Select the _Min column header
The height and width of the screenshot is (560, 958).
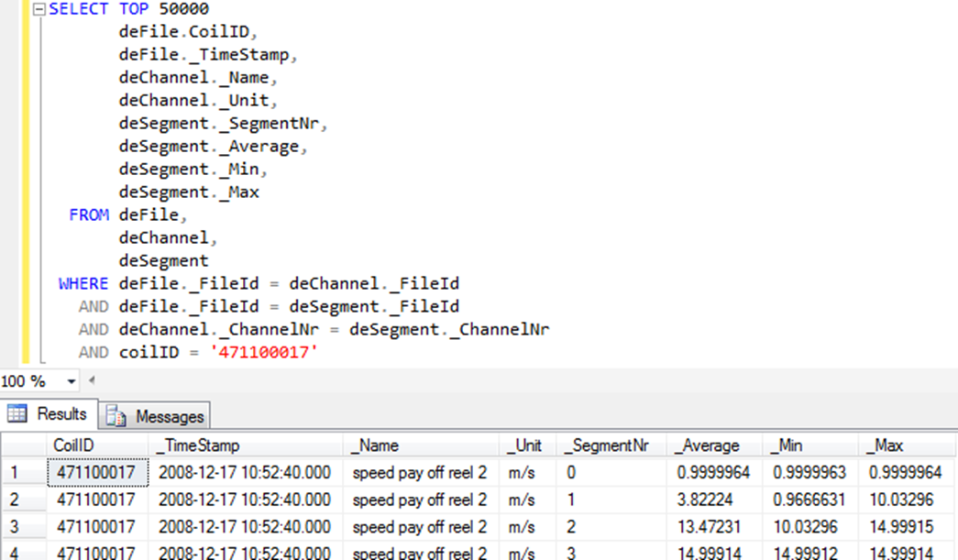[810, 445]
